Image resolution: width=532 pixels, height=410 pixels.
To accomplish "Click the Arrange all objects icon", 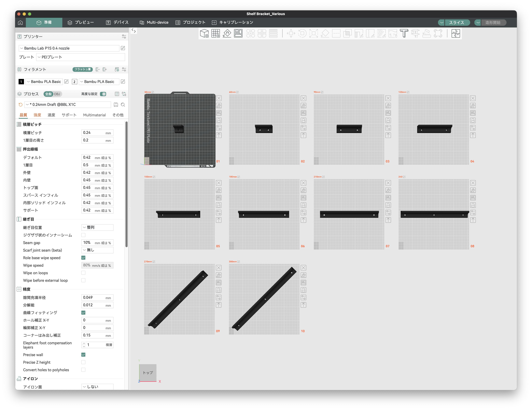I will click(x=238, y=33).
